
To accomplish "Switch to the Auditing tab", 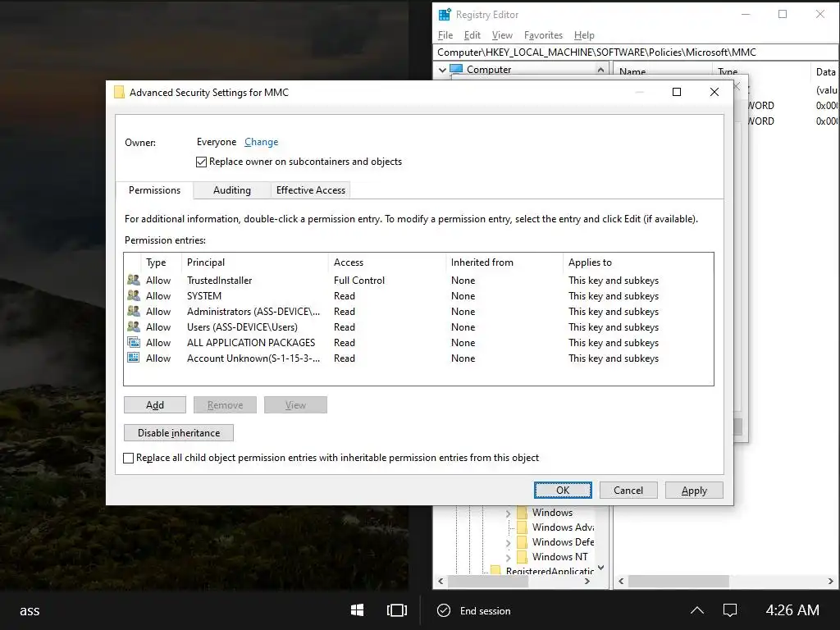I will [232, 190].
